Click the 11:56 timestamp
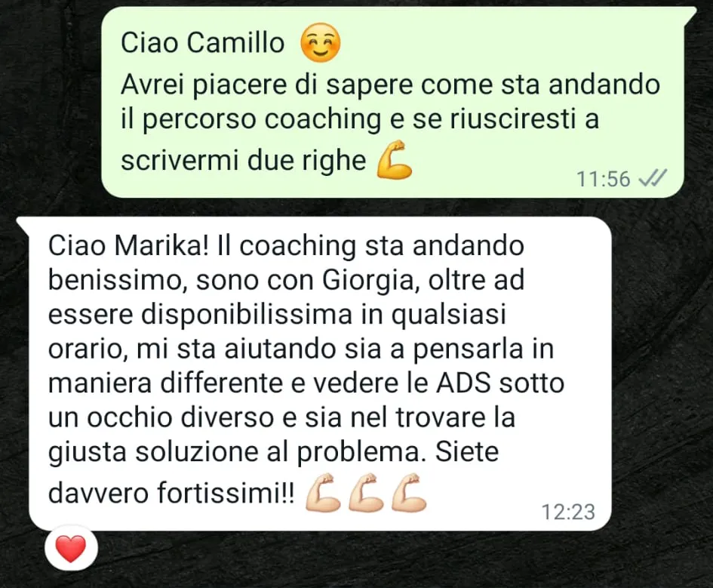This screenshot has height=588, width=713. coord(603,179)
